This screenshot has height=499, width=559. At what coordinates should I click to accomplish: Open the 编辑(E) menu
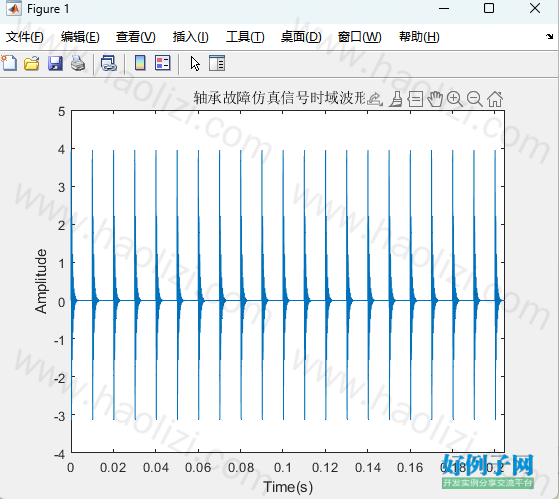click(80, 37)
